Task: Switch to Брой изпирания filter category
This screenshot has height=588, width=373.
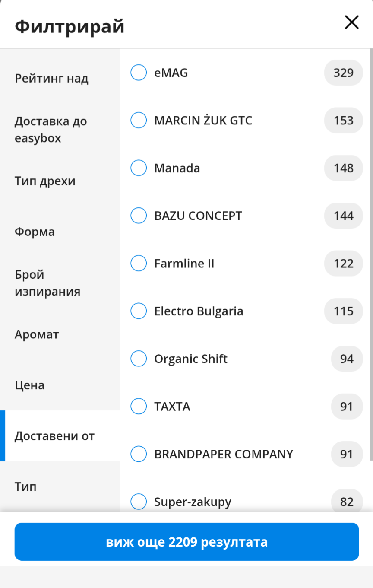Action: (47, 283)
